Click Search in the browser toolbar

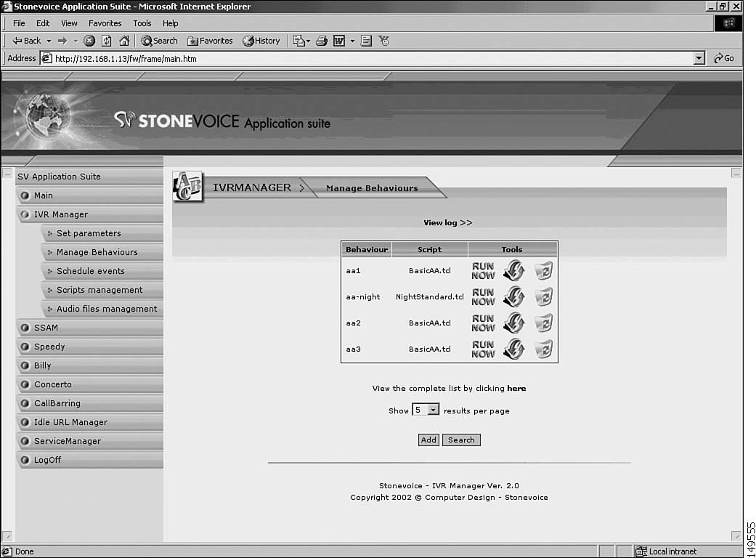(x=159, y=41)
